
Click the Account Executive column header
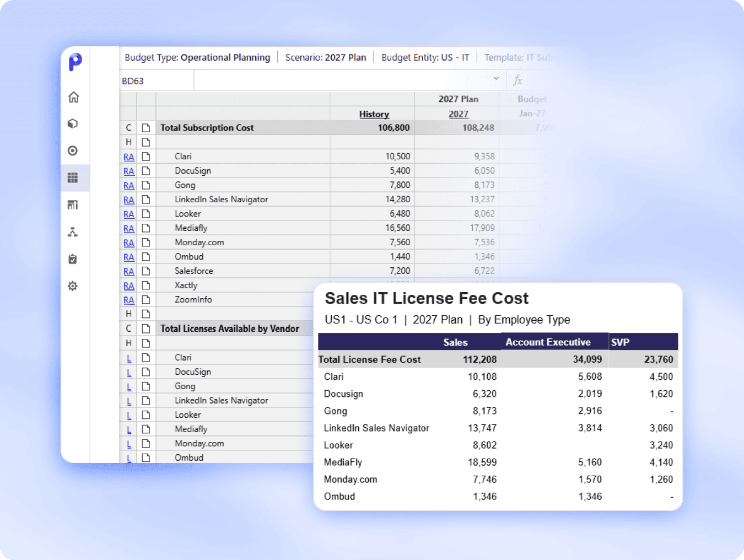click(548, 342)
